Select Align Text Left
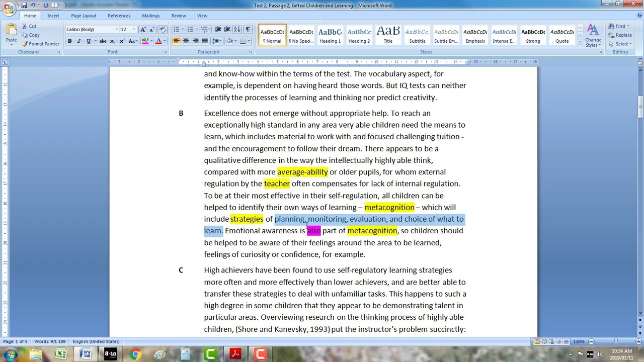Screen dimensions: 644x362 [177, 41]
